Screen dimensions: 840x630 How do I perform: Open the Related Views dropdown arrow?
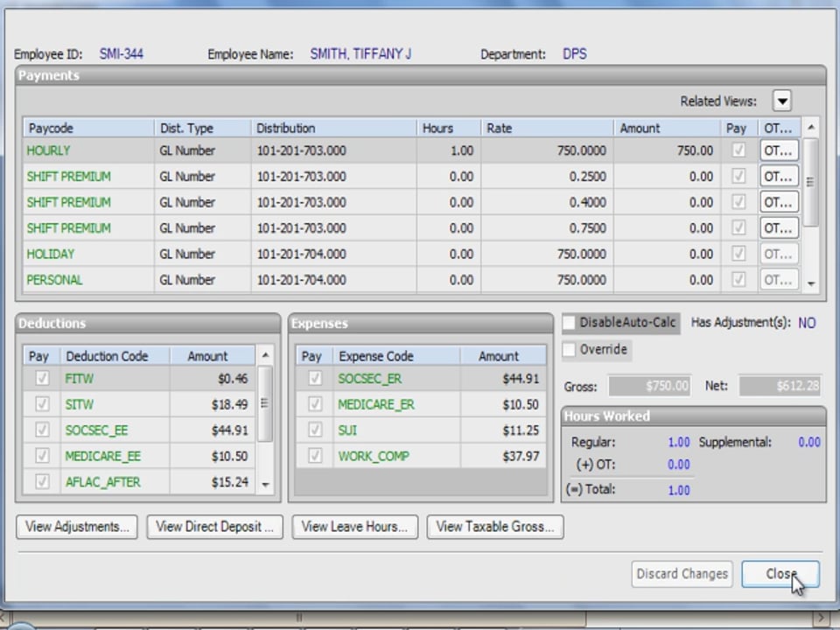point(781,101)
